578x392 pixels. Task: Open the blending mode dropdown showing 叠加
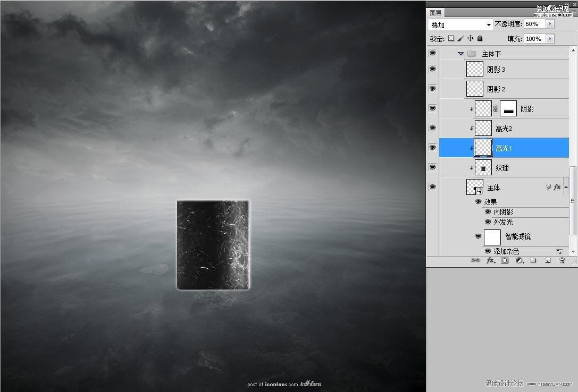click(x=459, y=24)
